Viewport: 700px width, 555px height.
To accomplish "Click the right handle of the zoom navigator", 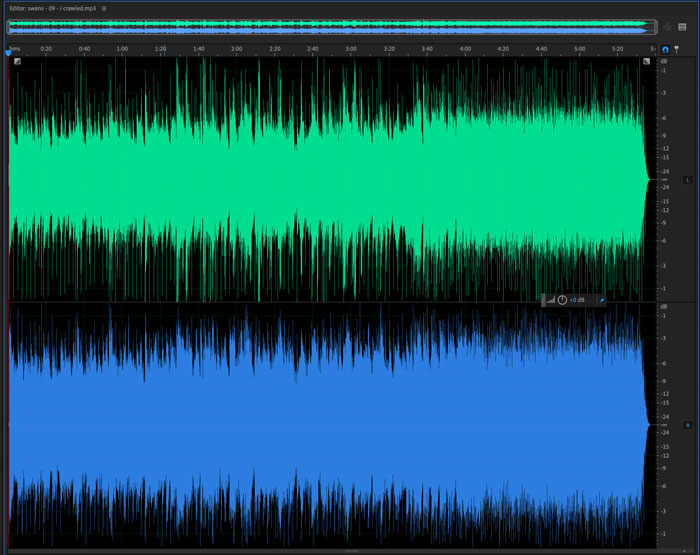I will click(x=655, y=27).
